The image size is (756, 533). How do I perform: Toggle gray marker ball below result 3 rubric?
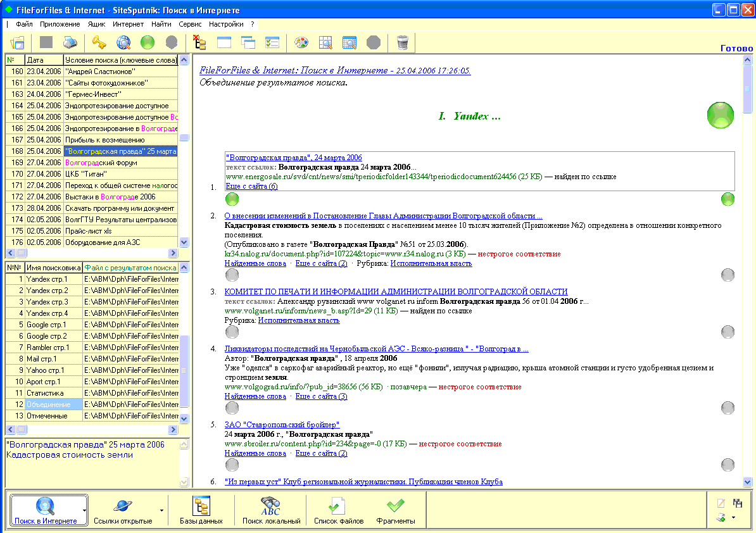(x=232, y=332)
